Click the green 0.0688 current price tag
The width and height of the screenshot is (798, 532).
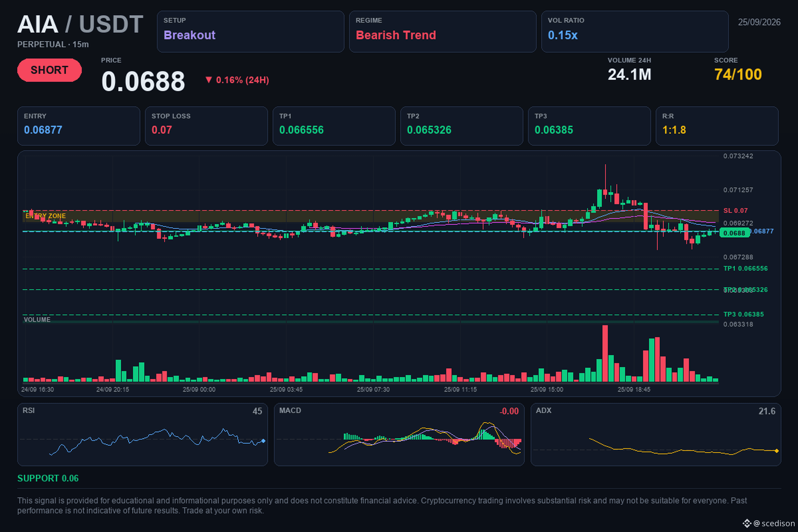click(734, 233)
